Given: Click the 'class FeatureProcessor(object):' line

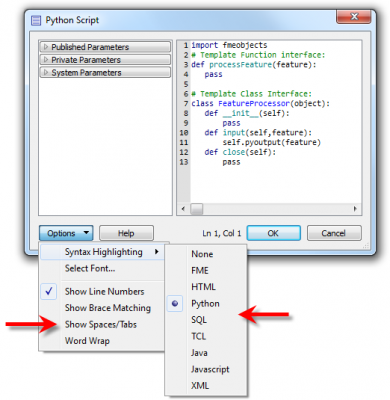Looking at the screenshot, I should point(261,104).
